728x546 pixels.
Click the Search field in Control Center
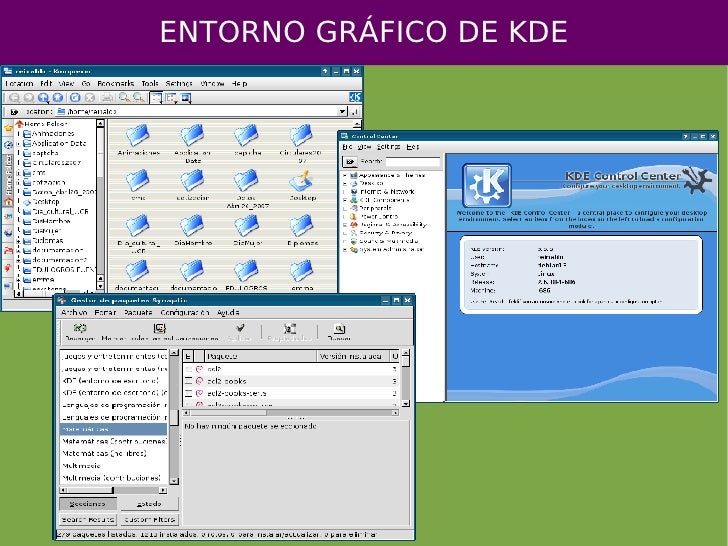point(413,162)
